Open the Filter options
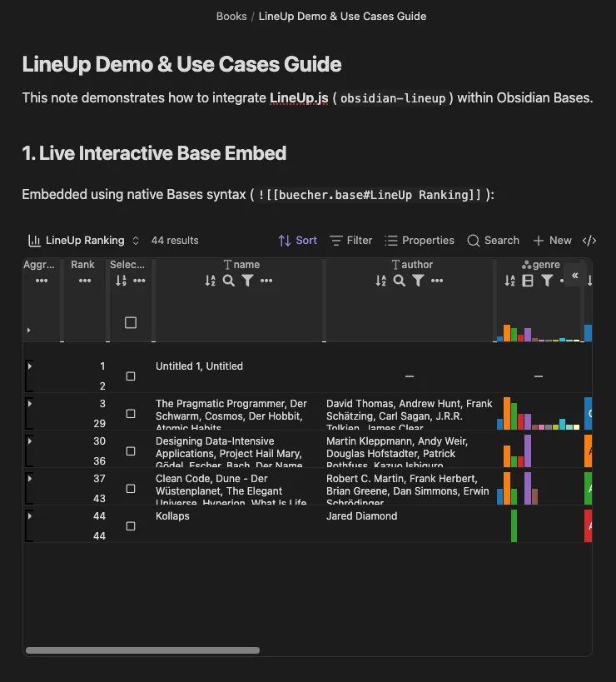This screenshot has height=682, width=616. click(x=350, y=241)
